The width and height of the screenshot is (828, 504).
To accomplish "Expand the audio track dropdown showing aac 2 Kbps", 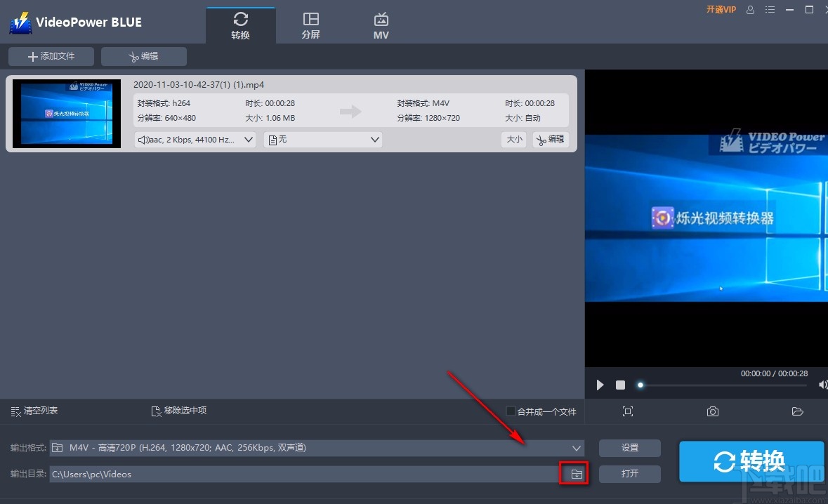I will (x=248, y=139).
